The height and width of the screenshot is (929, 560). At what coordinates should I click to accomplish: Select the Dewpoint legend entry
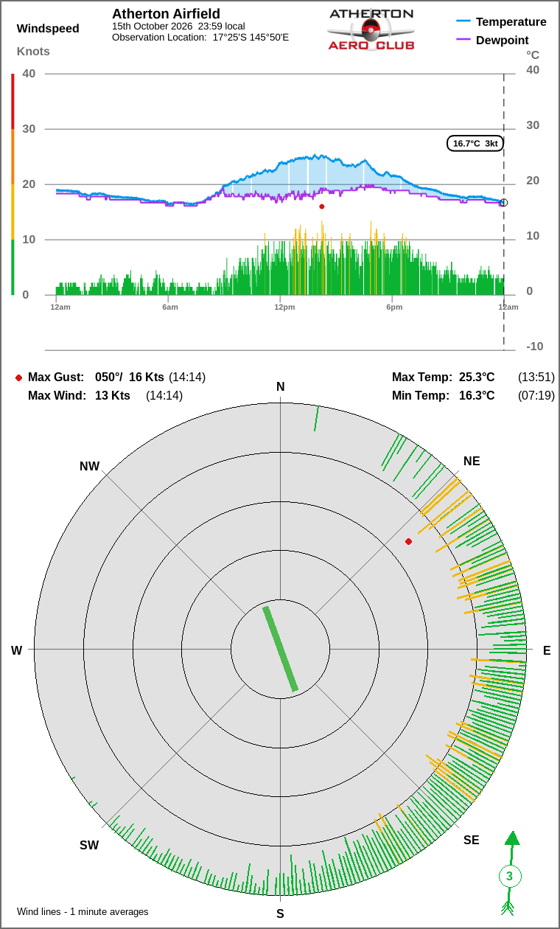point(493,40)
